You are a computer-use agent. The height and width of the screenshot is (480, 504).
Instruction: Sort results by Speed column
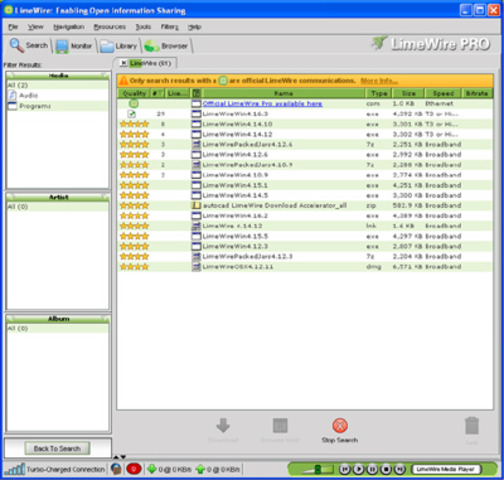click(x=443, y=93)
